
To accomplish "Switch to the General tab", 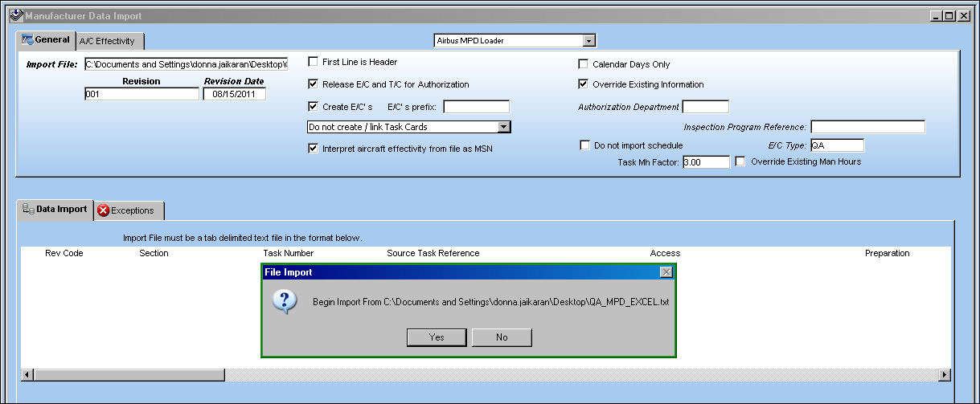I will tap(46, 39).
